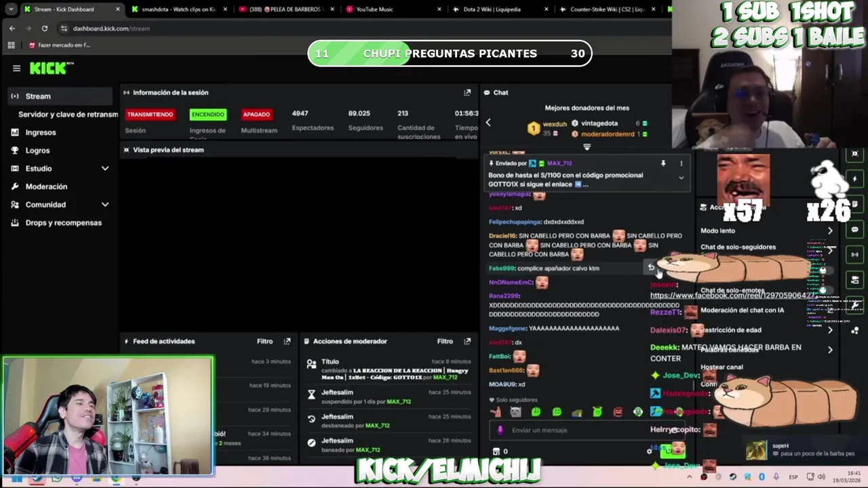
Task: Open Moderación del chat con IA
Action: (742, 310)
